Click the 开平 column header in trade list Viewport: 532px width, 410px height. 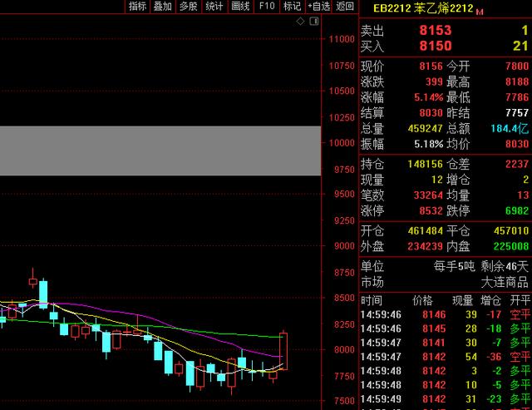pyautogui.click(x=519, y=300)
